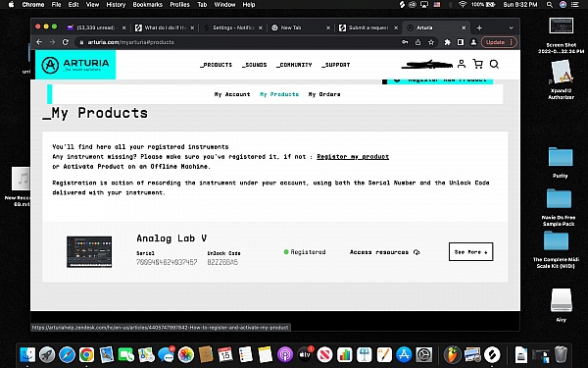The width and height of the screenshot is (588, 368).
Task: Open the History menu in the menu bar
Action: click(x=116, y=5)
